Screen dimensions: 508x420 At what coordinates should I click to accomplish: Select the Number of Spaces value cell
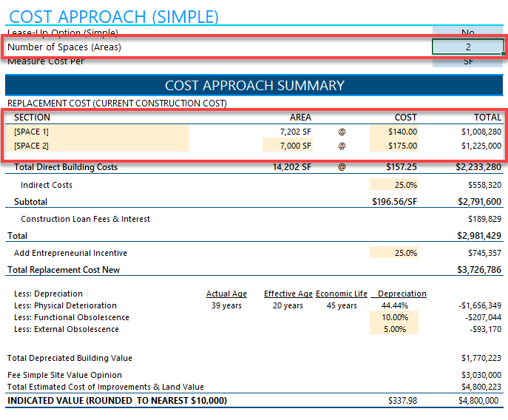point(468,47)
